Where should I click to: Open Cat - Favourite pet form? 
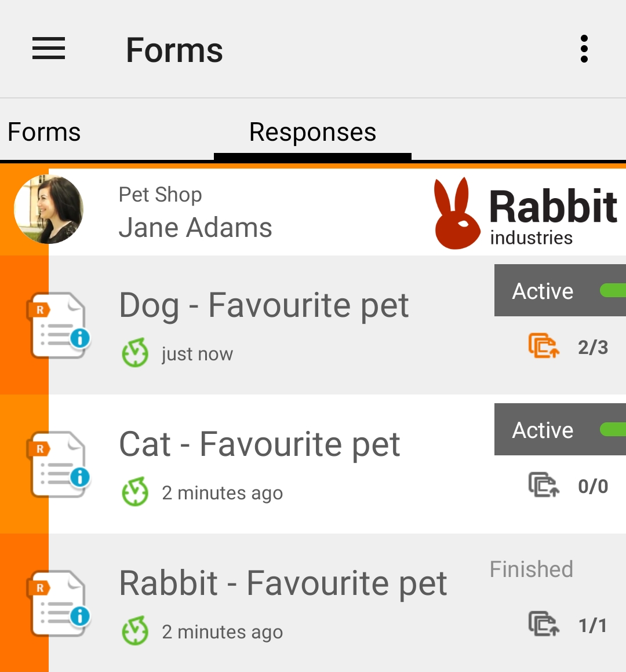point(260,444)
